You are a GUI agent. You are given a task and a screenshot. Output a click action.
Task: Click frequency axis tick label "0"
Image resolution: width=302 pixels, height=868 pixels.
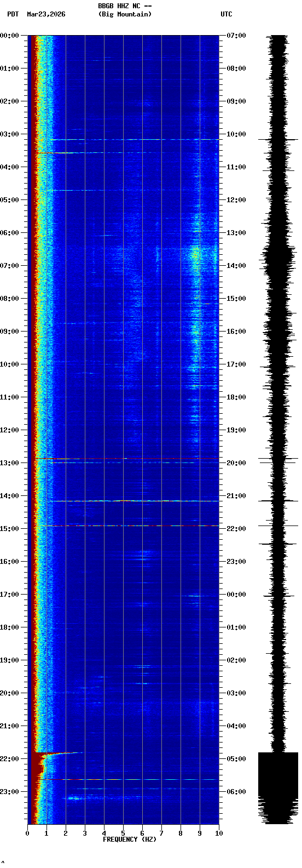[x=27, y=833]
